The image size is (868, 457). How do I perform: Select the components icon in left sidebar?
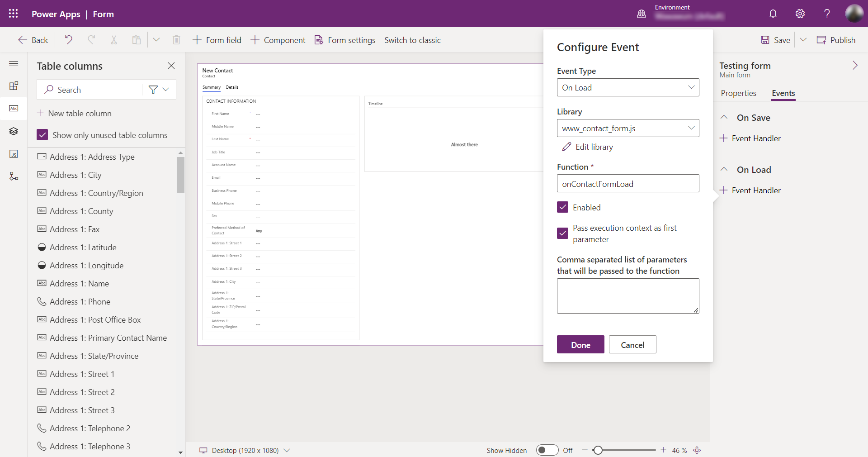point(14,86)
